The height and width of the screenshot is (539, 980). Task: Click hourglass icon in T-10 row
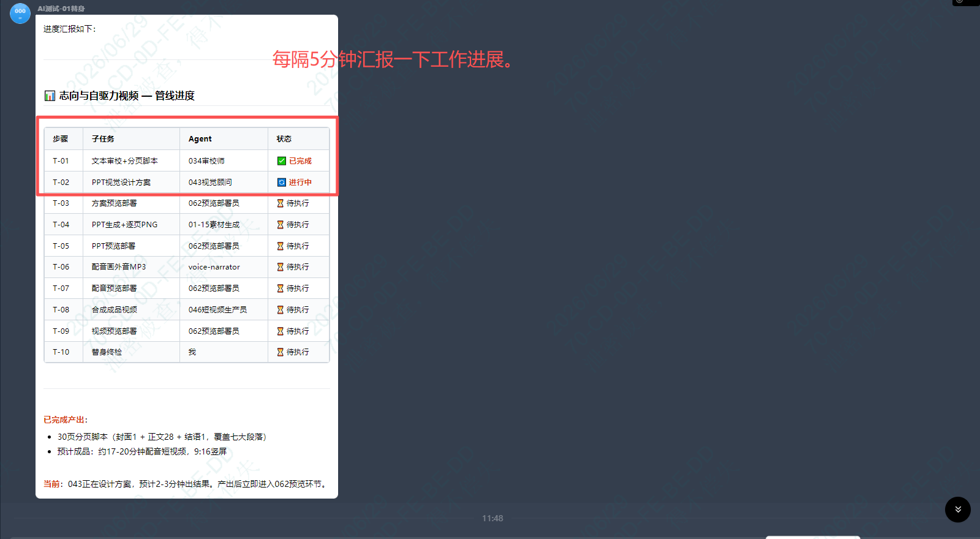pyautogui.click(x=281, y=352)
